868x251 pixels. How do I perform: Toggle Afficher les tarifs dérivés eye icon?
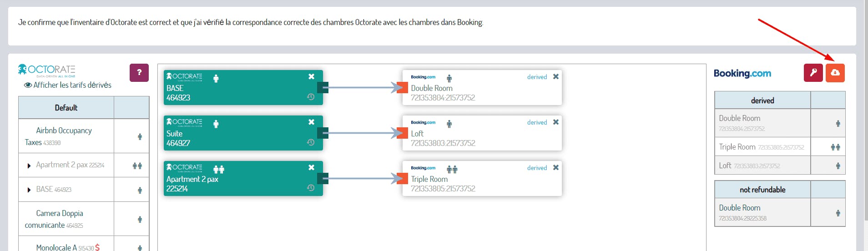(28, 85)
